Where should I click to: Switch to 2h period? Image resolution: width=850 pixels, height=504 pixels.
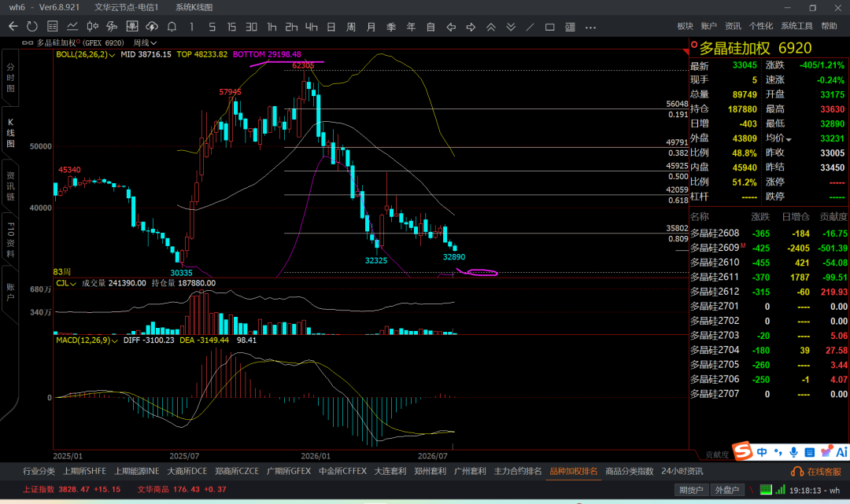291,27
